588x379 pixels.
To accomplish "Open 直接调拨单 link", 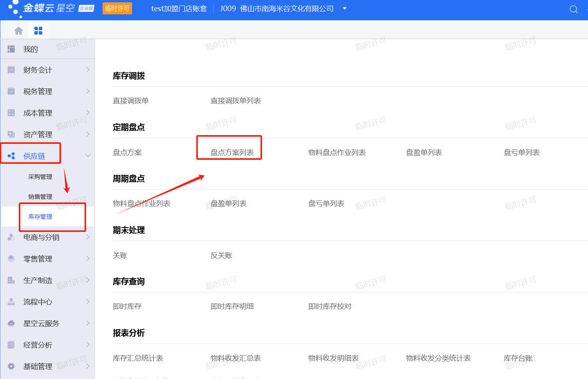I will [131, 101].
